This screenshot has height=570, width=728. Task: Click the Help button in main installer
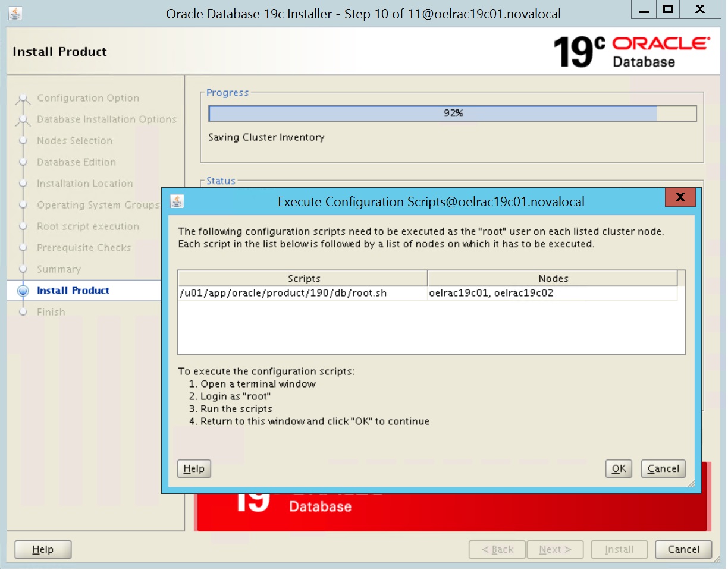43,549
